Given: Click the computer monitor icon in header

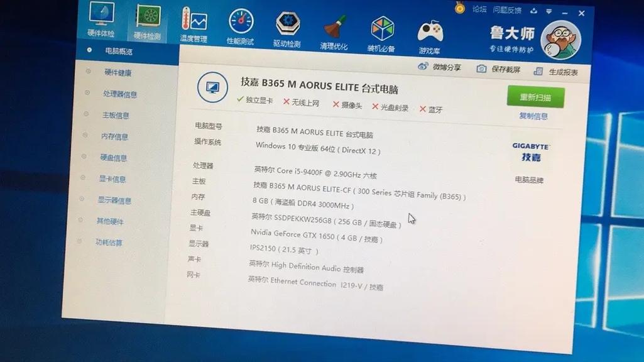Looking at the screenshot, I should tap(212, 87).
